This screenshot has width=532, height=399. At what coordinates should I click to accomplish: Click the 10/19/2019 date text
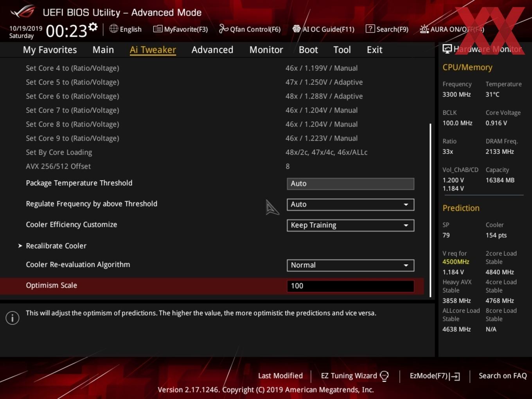(25, 29)
